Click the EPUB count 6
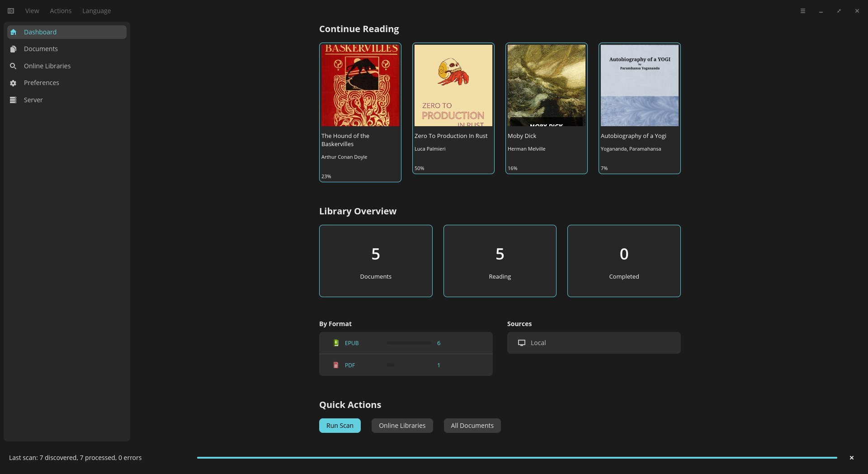868x474 pixels. pyautogui.click(x=439, y=343)
